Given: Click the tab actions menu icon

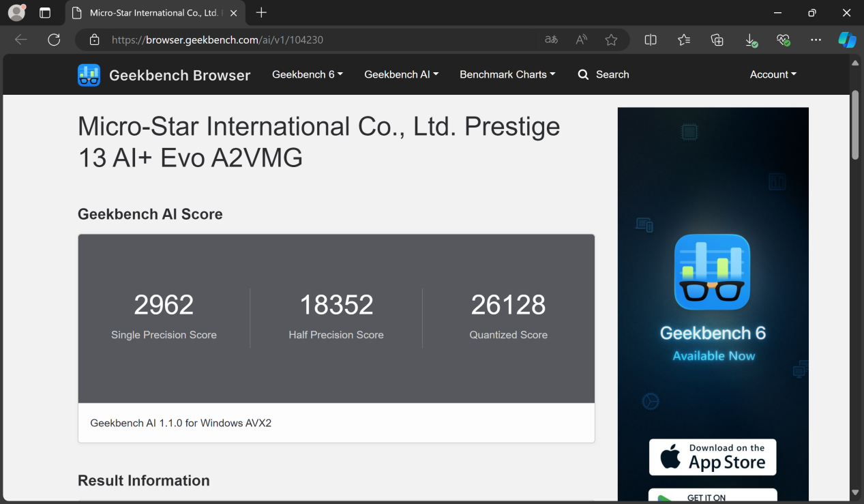Looking at the screenshot, I should coord(45,13).
